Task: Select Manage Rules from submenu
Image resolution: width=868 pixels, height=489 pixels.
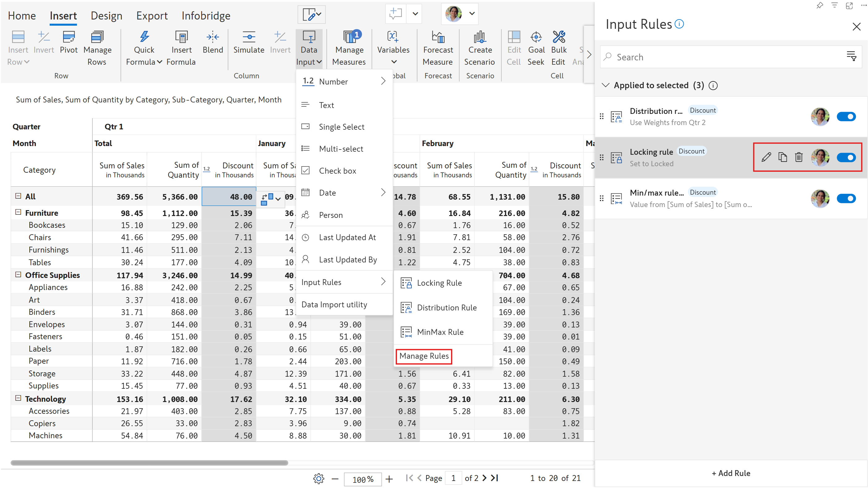Action: click(424, 356)
